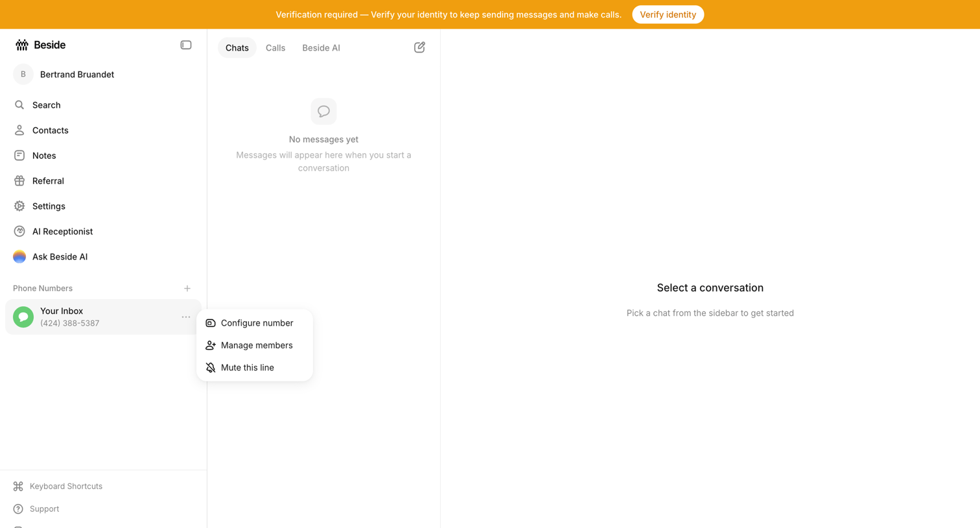The image size is (980, 528).
Task: Choose Manage members from the menu
Action: 255,345
